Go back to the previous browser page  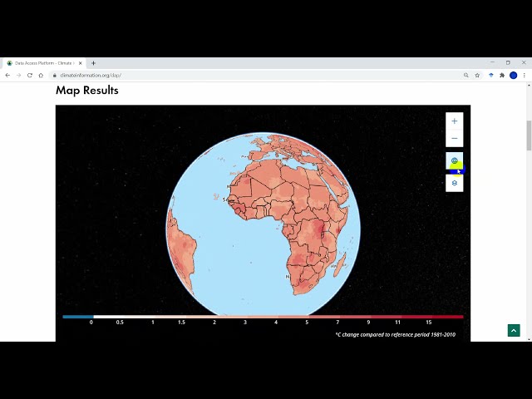click(7, 76)
